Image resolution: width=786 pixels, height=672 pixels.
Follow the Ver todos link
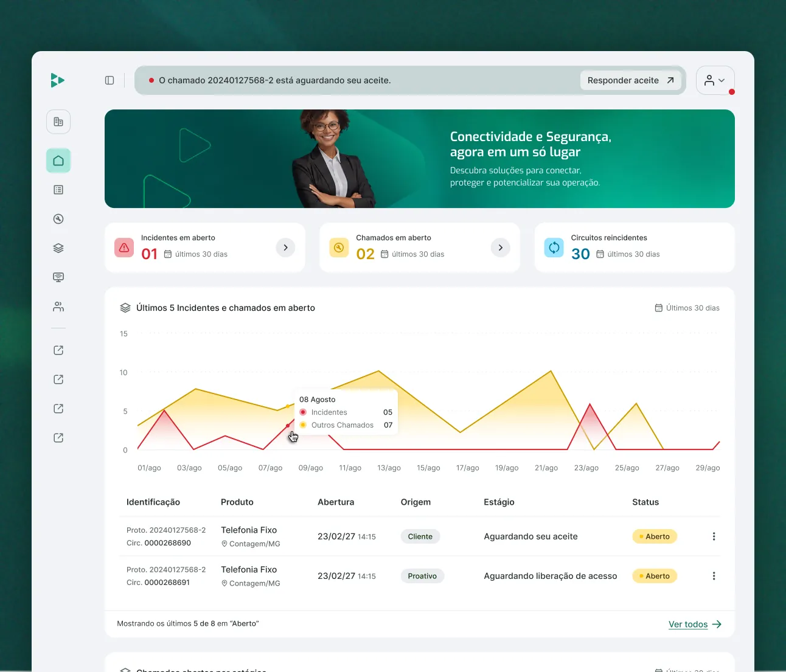695,624
